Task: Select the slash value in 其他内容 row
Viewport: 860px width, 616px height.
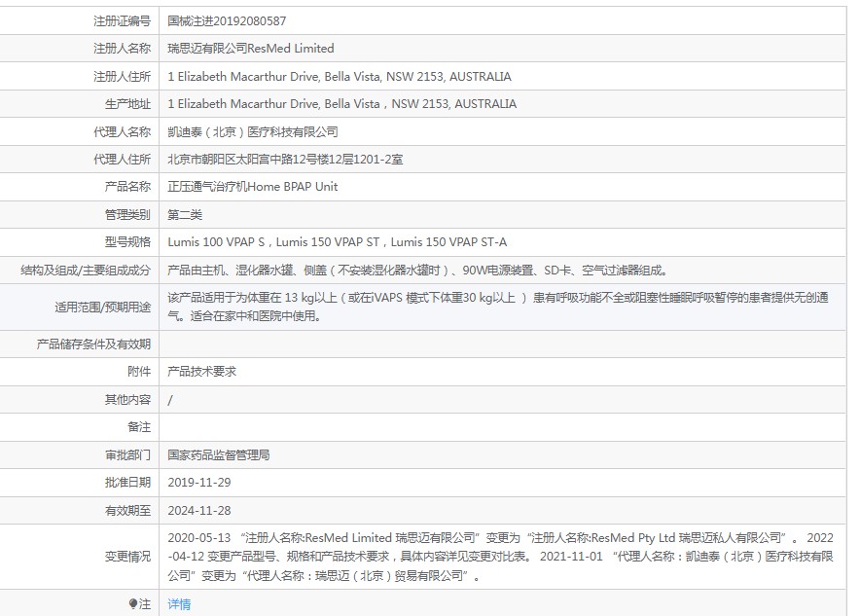Action: point(170,400)
